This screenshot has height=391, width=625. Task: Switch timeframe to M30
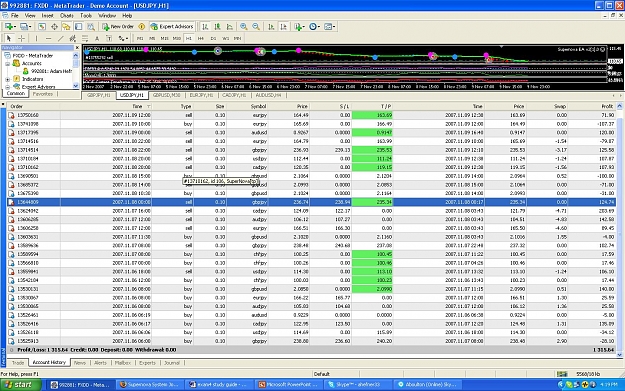point(177,38)
